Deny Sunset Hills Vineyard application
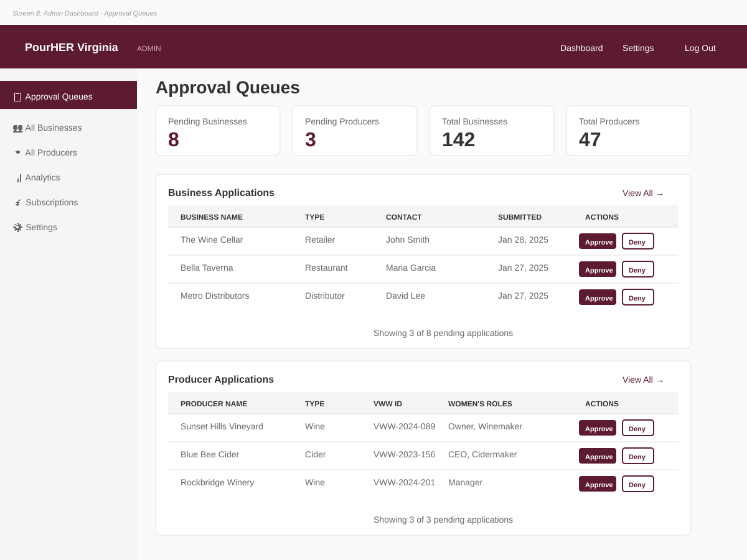The image size is (747, 560). 638,428
